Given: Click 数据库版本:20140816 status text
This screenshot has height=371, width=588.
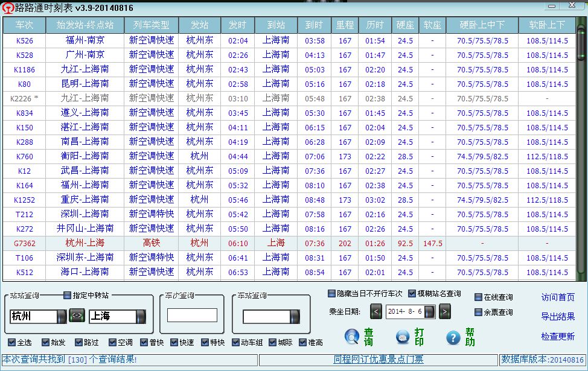Looking at the screenshot, I should pyautogui.click(x=542, y=360).
